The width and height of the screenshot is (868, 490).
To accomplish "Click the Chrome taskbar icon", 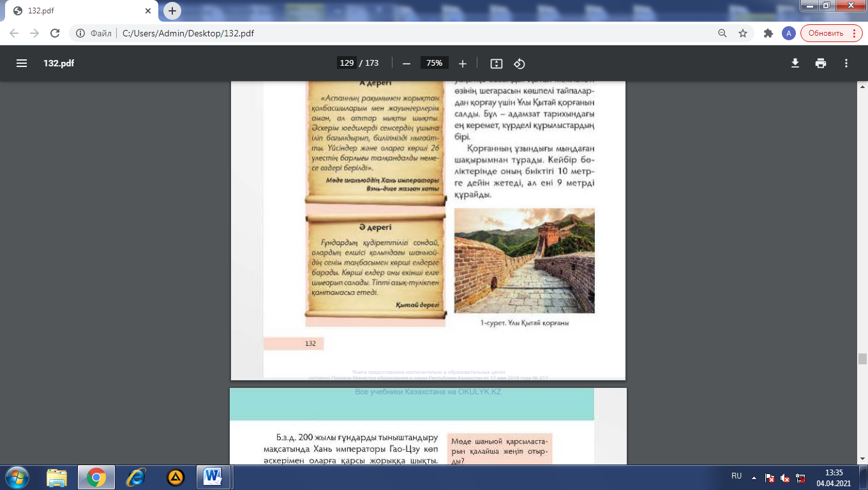I will [x=96, y=477].
